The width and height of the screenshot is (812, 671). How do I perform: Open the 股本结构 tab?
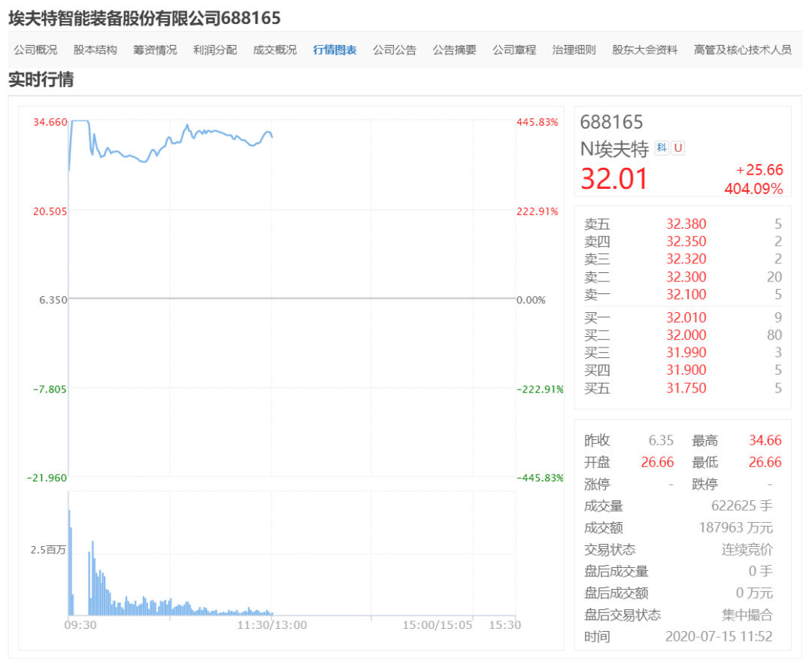pyautogui.click(x=94, y=50)
